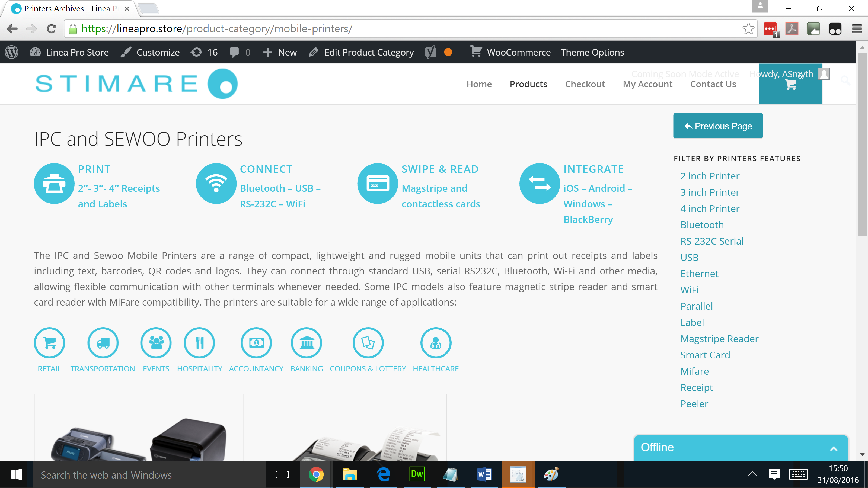Viewport: 868px width, 488px height.
Task: Bookmark page with the star icon
Action: [748, 29]
